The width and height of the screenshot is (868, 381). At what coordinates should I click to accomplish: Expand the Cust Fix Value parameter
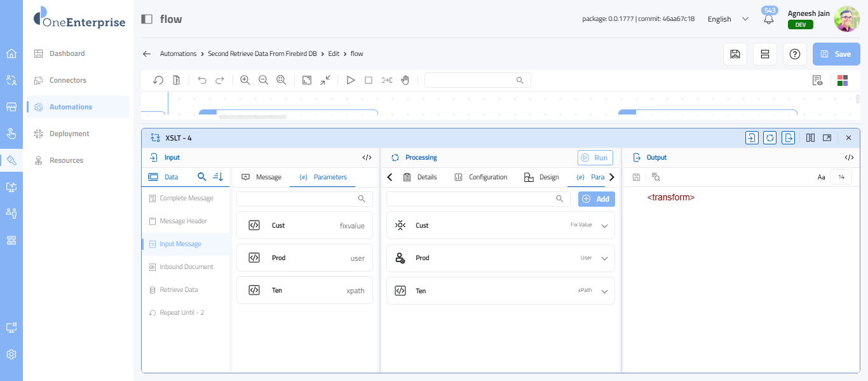[604, 226]
